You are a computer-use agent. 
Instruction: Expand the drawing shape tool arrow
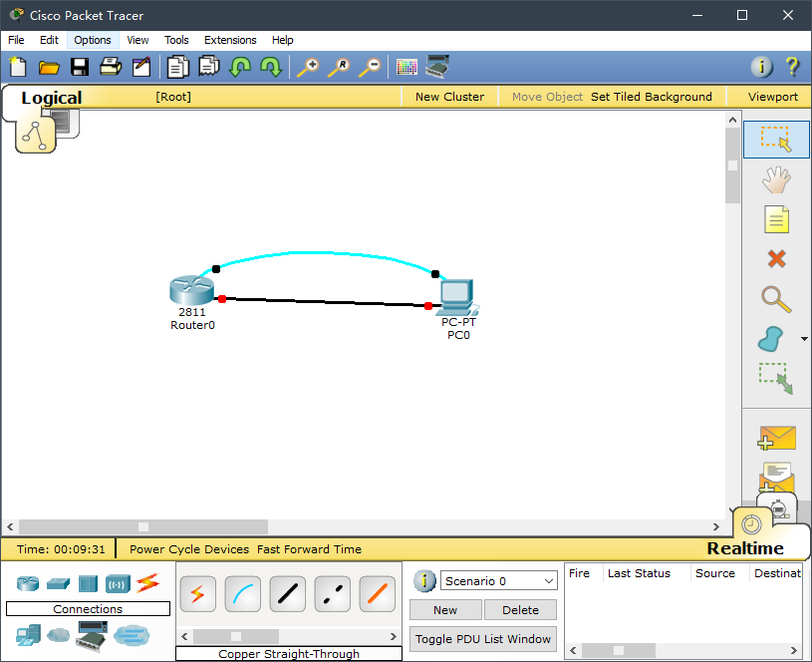pyautogui.click(x=804, y=340)
